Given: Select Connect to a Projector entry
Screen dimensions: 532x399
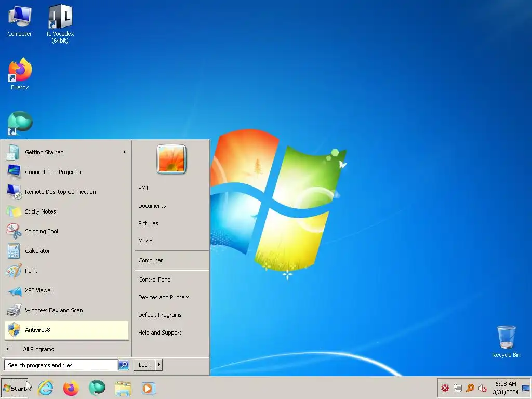Looking at the screenshot, I should tap(66, 172).
